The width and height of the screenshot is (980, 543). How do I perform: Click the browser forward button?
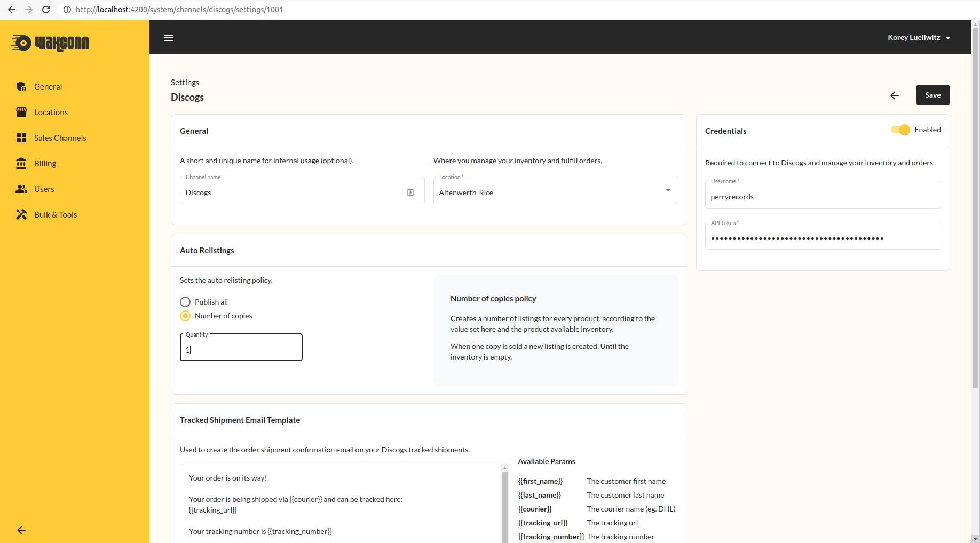pos(29,10)
